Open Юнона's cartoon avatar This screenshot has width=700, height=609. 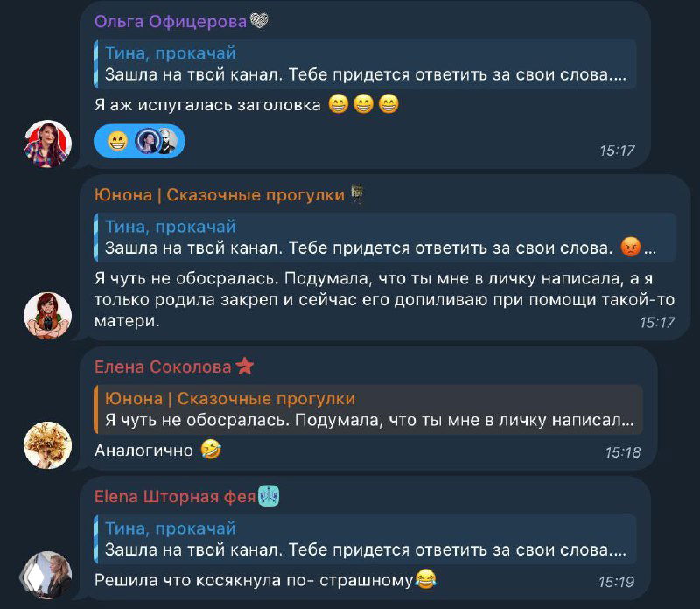coord(47,316)
